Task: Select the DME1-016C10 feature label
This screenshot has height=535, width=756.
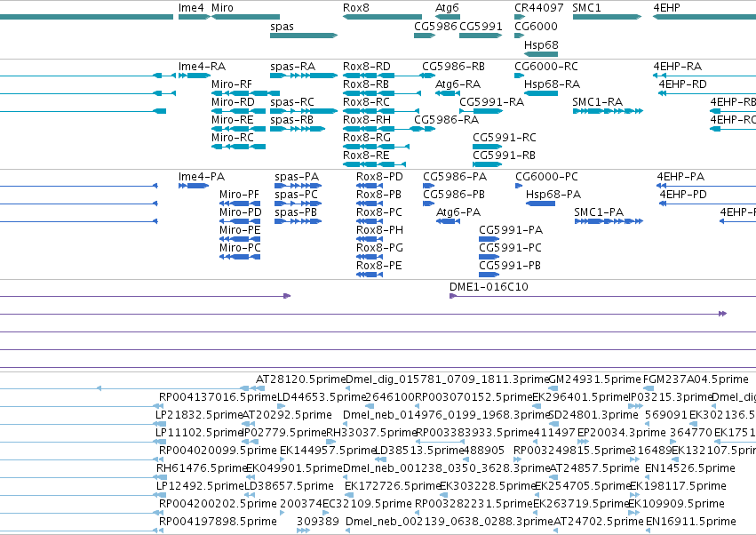Action: (x=489, y=286)
